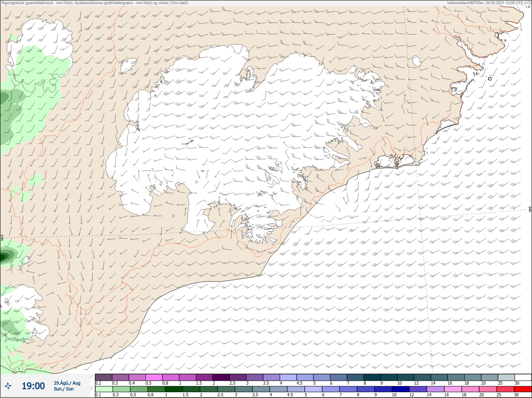Pick the 20 swatch in upper legend row
The width and height of the screenshot is (532, 398).
click(490, 377)
